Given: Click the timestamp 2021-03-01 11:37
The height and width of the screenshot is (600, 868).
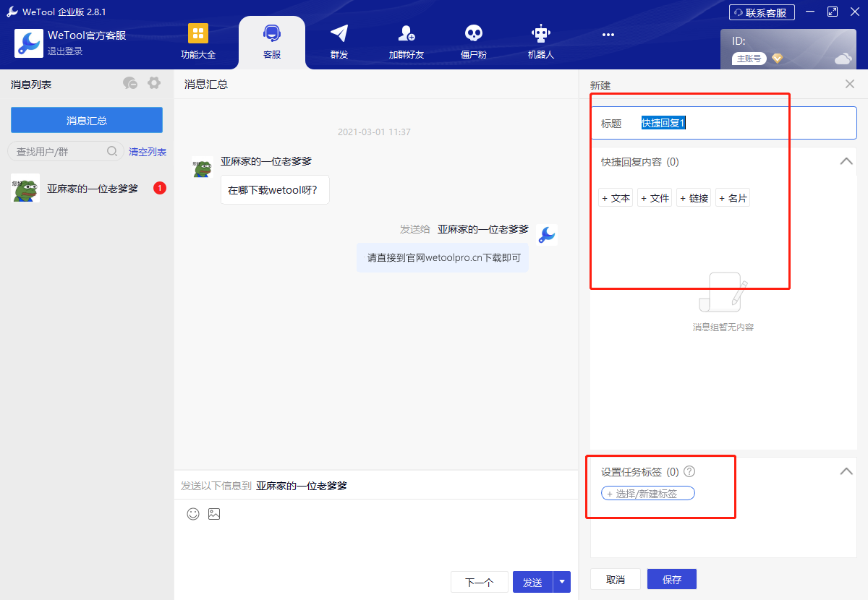Looking at the screenshot, I should (x=374, y=132).
